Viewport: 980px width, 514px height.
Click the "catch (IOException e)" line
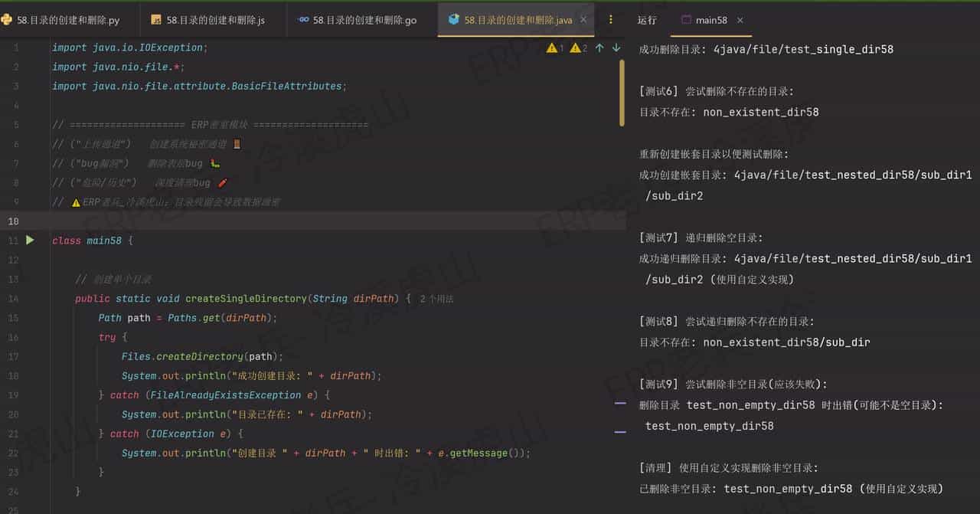pyautogui.click(x=171, y=434)
